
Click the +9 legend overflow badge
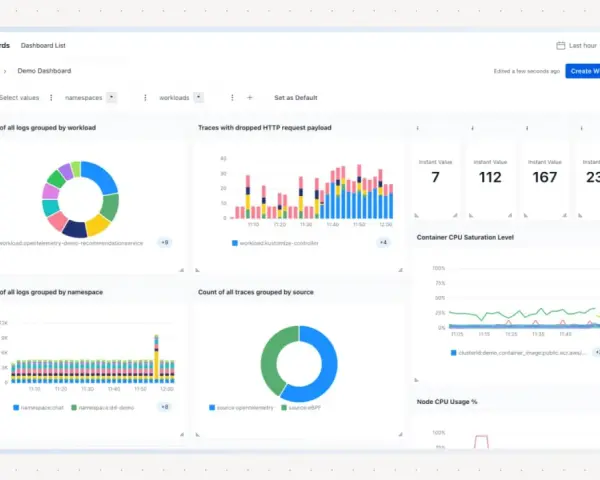point(165,242)
